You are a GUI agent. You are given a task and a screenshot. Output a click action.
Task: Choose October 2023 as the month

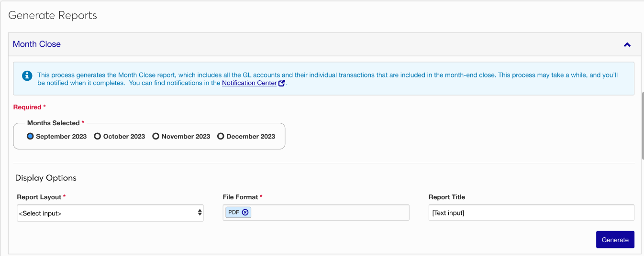[x=98, y=136]
